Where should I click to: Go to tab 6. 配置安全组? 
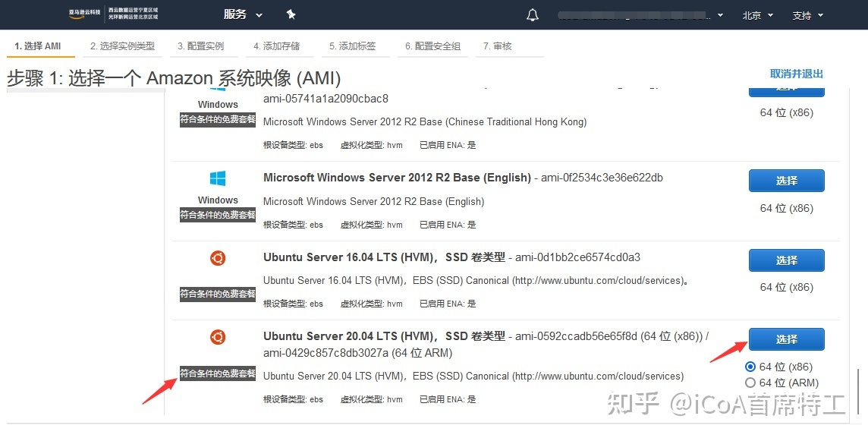[433, 46]
